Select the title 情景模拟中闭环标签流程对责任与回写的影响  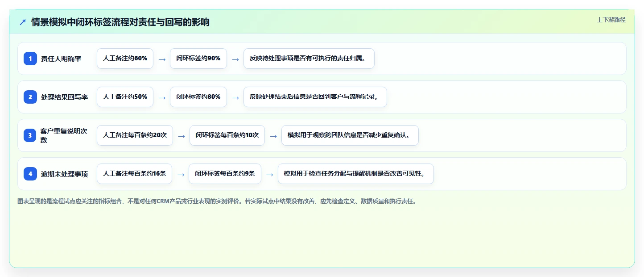120,22
